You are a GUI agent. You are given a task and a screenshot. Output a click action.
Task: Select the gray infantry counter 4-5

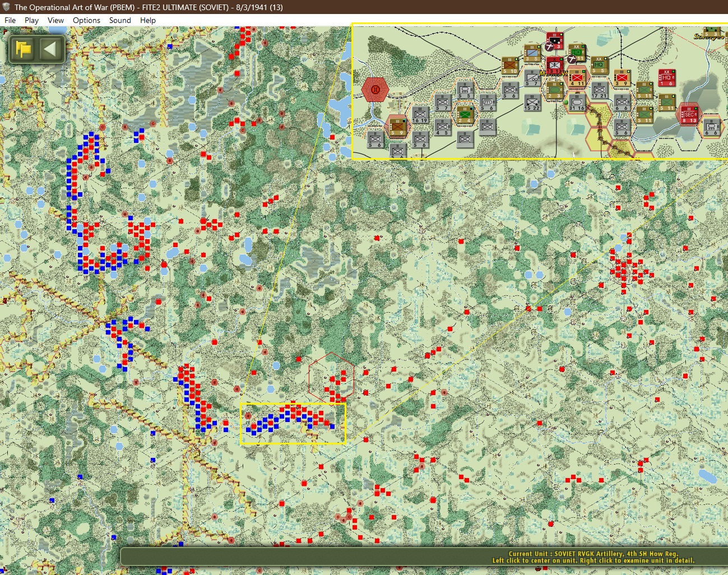point(442,127)
